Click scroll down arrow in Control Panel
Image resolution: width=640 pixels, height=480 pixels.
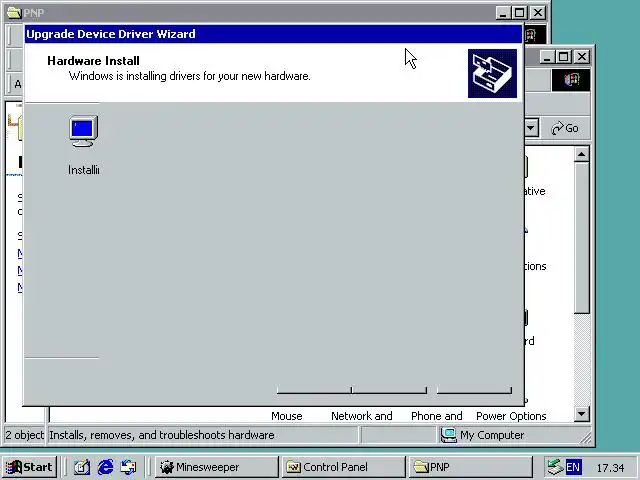[581, 414]
